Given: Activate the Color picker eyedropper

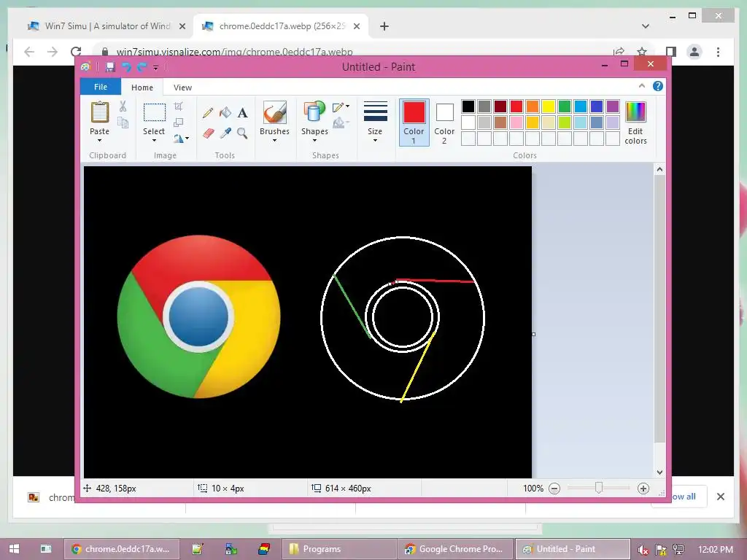Looking at the screenshot, I should (225, 133).
